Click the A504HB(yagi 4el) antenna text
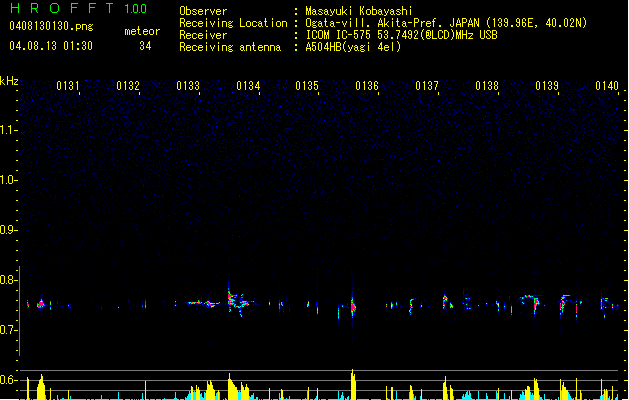This screenshot has width=629, height=400. click(353, 47)
